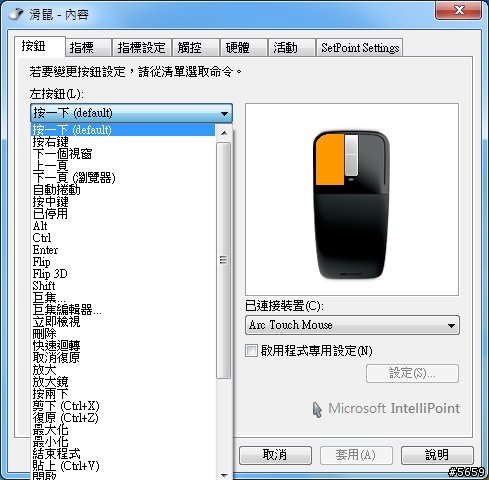The width and height of the screenshot is (489, 480).
Task: Select the Ctrl option
Action: point(123,238)
